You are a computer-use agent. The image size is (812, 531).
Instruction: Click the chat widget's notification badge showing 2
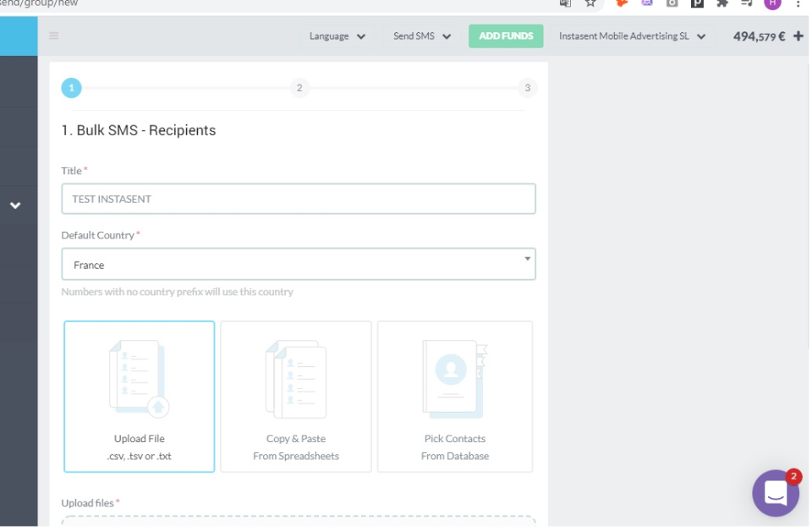[x=793, y=476]
